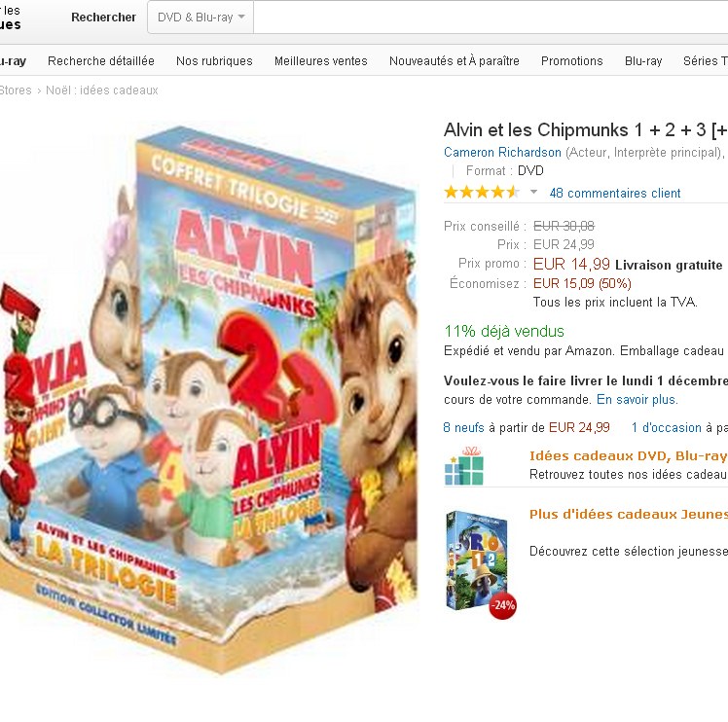View the 8 neufs offers link

point(463,427)
